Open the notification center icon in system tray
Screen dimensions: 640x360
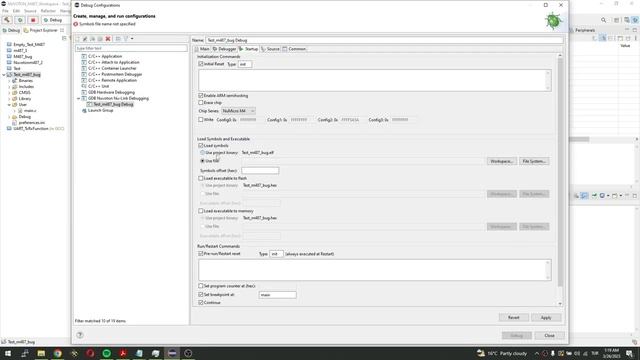point(630,353)
